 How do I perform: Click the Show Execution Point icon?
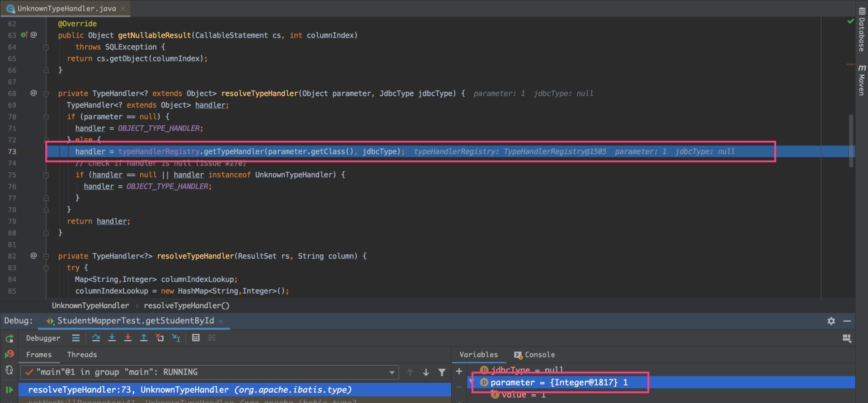[x=76, y=337]
